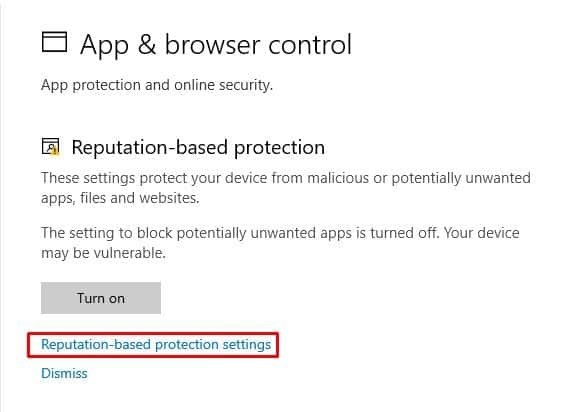Select the App & browser control page title
The image size is (579, 412).
click(x=216, y=45)
